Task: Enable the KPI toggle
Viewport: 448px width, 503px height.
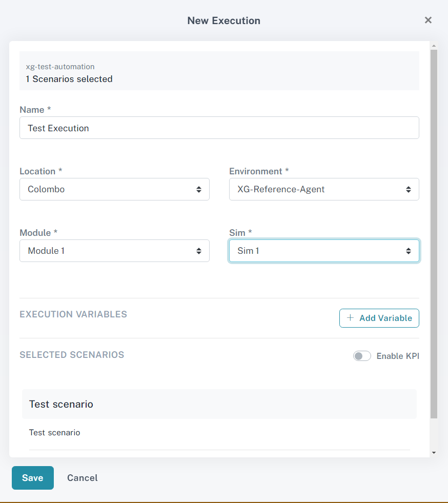Action: tap(362, 355)
